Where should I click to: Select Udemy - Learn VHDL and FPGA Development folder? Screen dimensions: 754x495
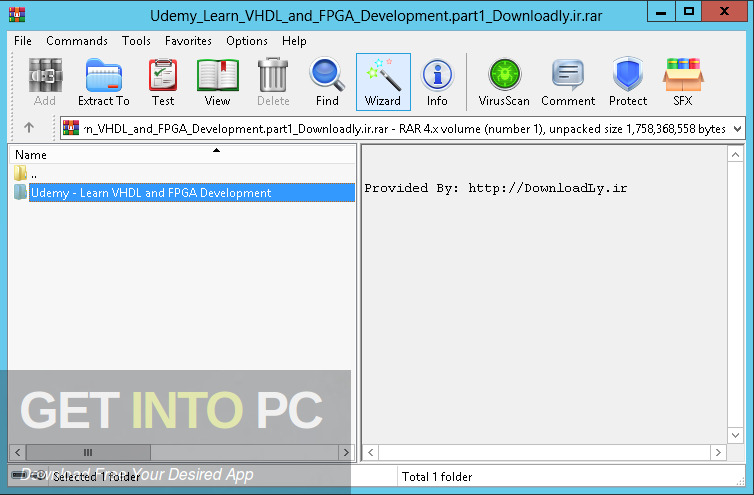[150, 193]
